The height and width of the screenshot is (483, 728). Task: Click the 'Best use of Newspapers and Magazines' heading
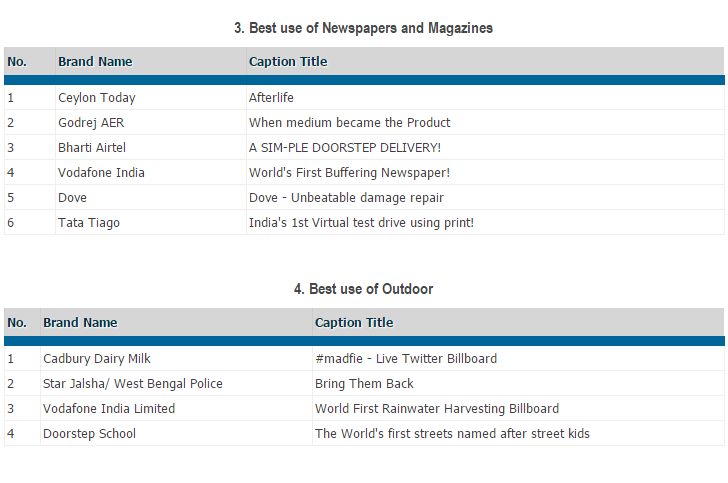coord(364,28)
